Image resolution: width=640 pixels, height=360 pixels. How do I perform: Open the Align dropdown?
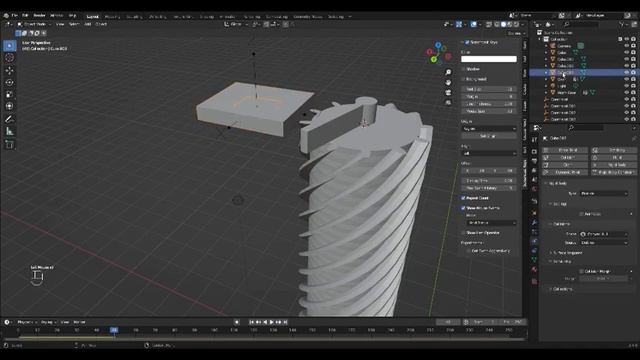pos(489,153)
